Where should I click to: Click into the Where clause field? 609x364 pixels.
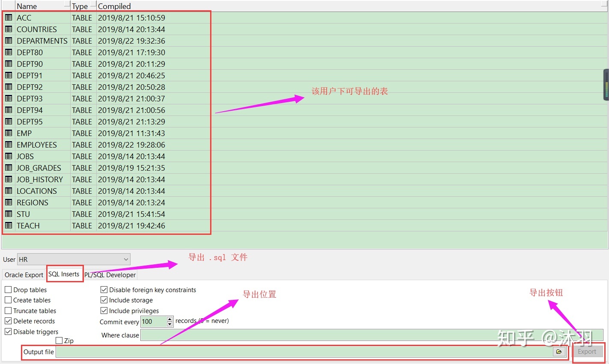click(372, 335)
